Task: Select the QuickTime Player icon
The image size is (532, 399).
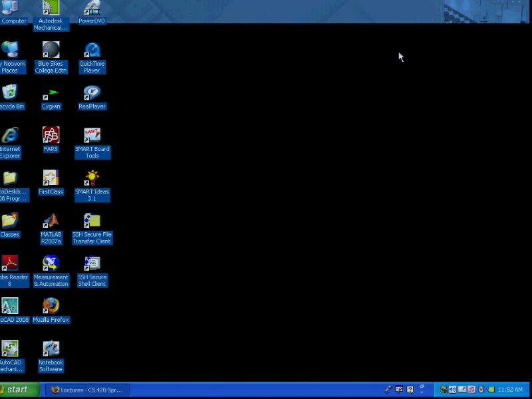Action: pyautogui.click(x=92, y=51)
